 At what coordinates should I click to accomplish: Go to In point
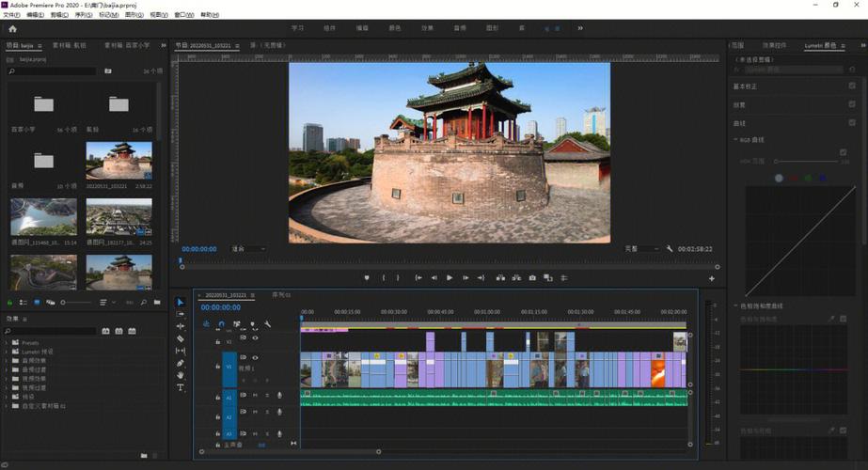click(x=418, y=278)
